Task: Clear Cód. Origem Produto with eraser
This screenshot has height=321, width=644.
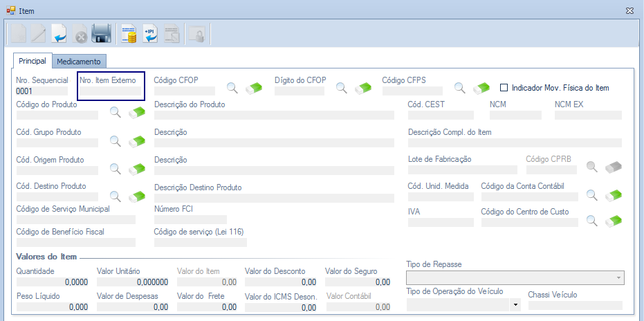Action: tap(137, 169)
